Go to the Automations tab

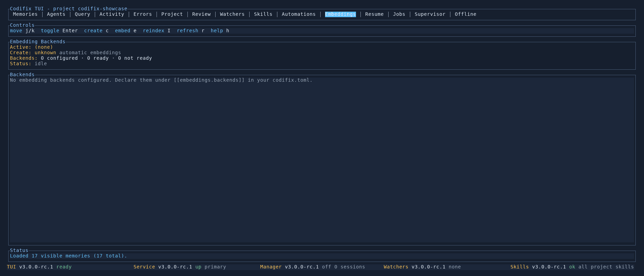[x=299, y=14]
